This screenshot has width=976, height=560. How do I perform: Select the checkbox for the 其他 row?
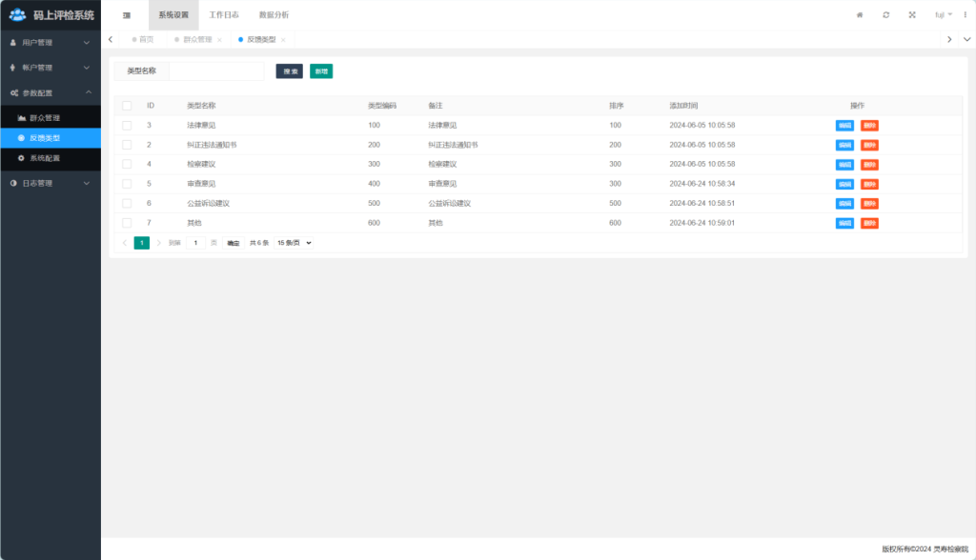coord(127,223)
